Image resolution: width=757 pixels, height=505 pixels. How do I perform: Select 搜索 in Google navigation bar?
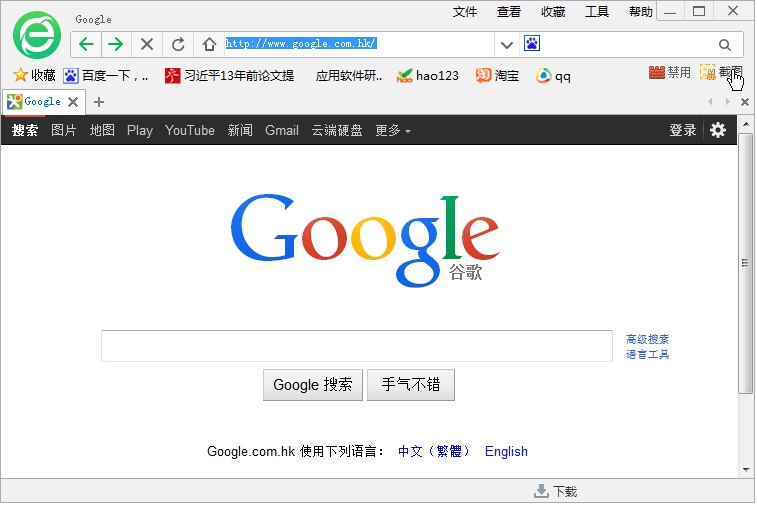pos(25,130)
